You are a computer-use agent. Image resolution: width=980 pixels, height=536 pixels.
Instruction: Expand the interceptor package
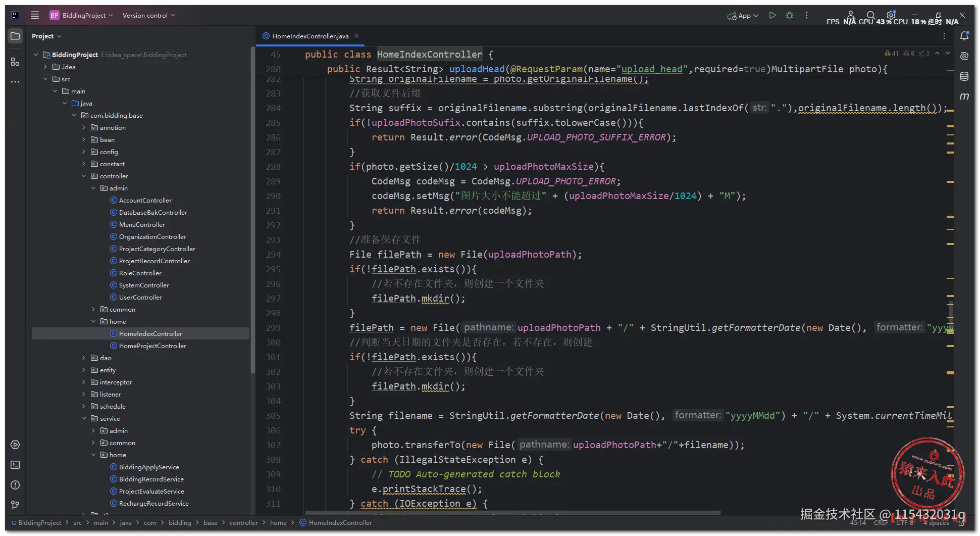(x=84, y=382)
